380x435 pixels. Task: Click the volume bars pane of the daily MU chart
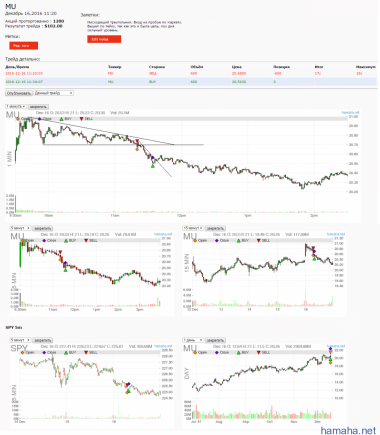pyautogui.click(x=263, y=410)
